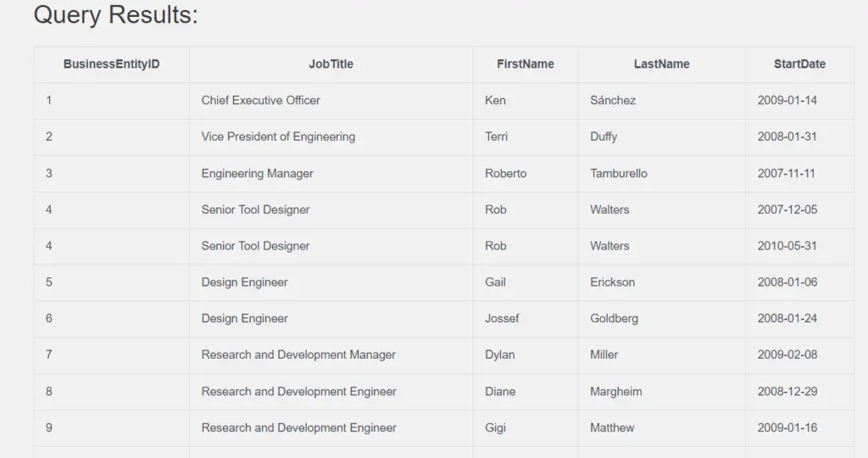
Task: Select last name Erickson
Action: pyautogui.click(x=612, y=282)
